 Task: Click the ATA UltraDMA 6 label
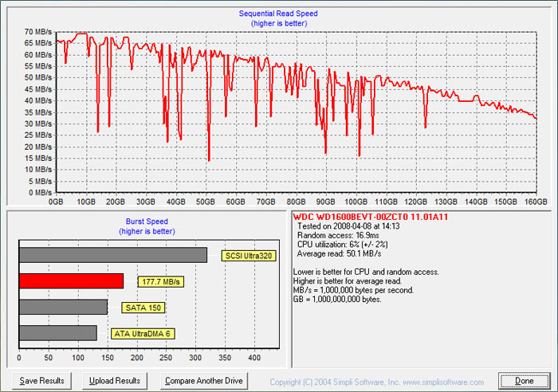[x=143, y=334]
